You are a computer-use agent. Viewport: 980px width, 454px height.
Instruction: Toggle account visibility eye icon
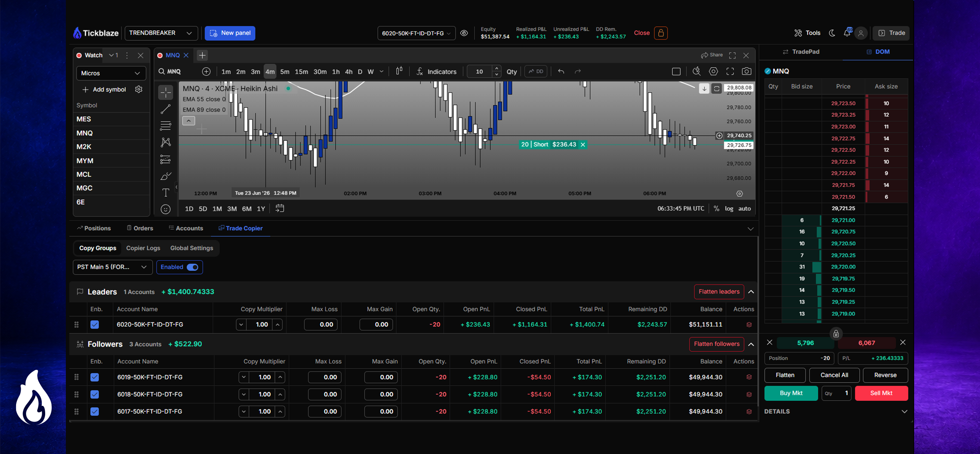click(x=464, y=33)
